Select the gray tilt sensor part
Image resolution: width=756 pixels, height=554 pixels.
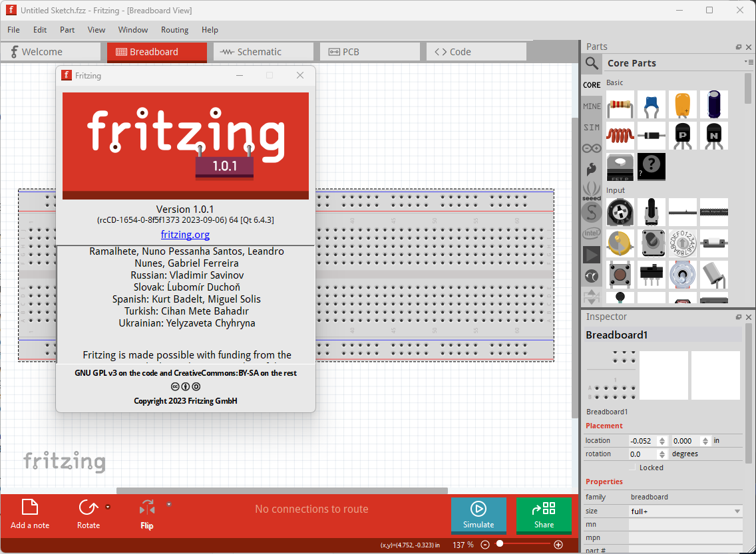[714, 275]
